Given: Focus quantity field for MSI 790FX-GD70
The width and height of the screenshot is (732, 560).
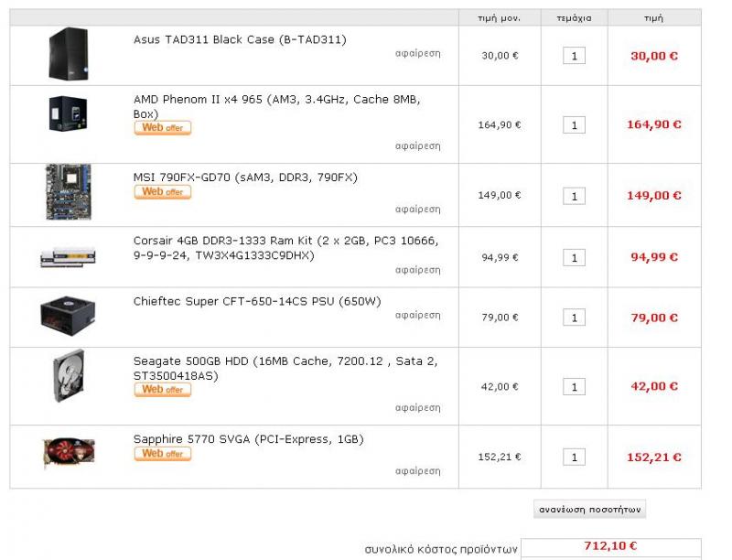Looking at the screenshot, I should point(575,196).
